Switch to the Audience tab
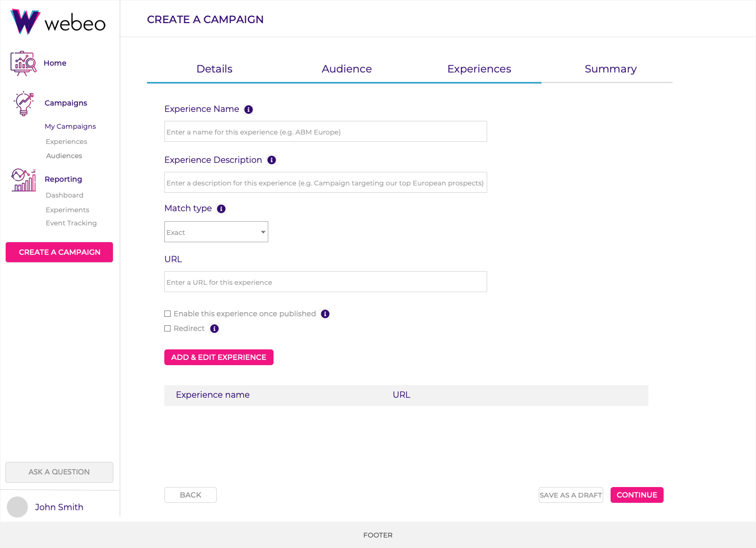 click(x=346, y=69)
